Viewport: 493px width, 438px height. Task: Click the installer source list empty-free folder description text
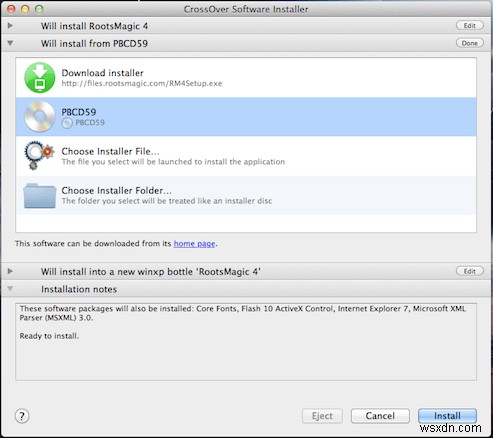(x=167, y=201)
